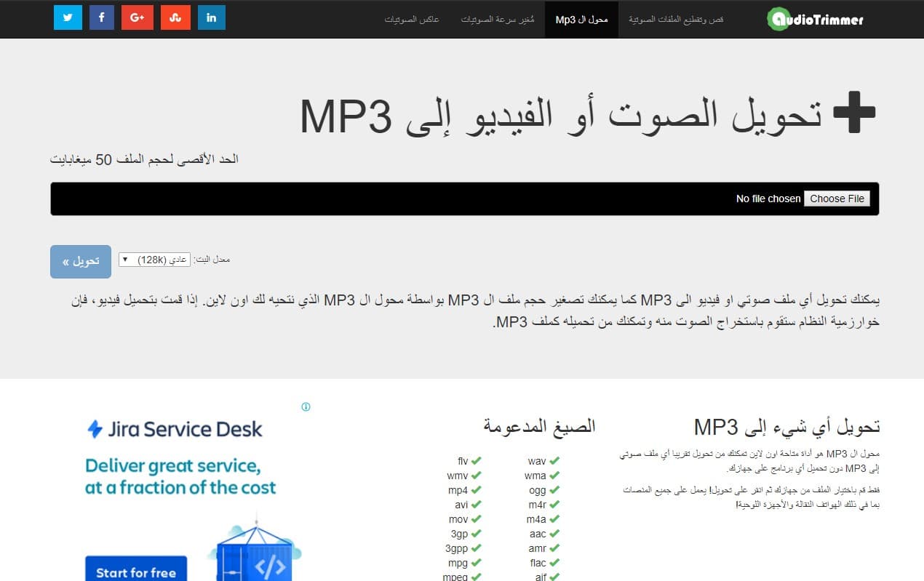Click the large plus icon in heading
This screenshot has width=924, height=581.
point(854,114)
